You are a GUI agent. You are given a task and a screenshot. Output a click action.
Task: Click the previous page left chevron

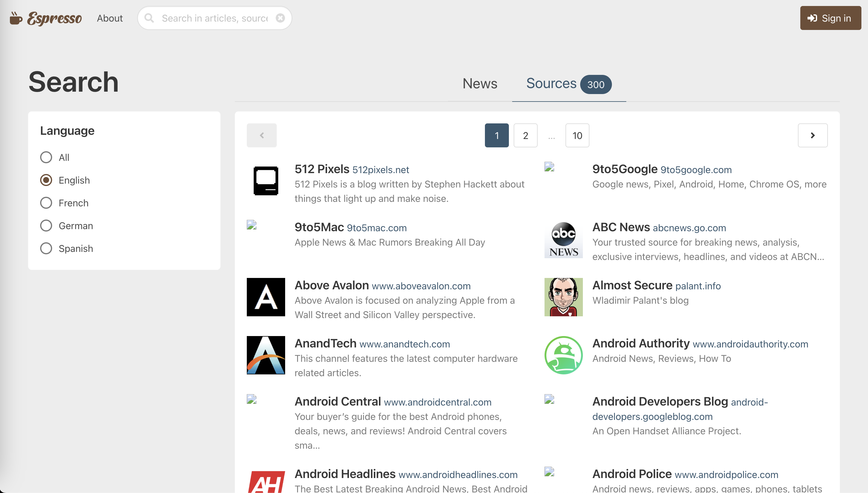pos(262,135)
